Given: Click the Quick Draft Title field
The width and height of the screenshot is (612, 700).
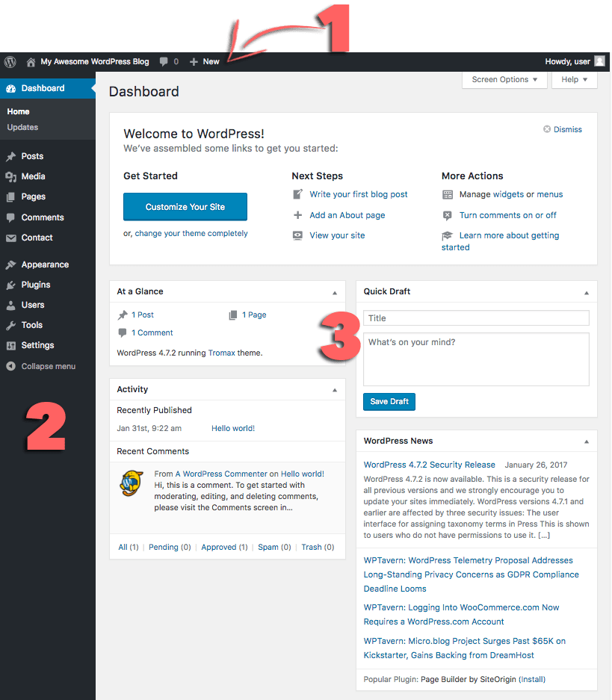Looking at the screenshot, I should (476, 318).
